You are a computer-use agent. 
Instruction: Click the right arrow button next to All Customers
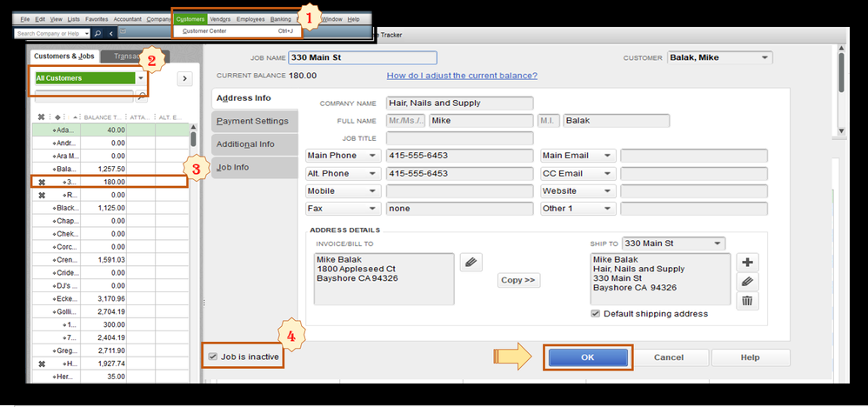(184, 78)
